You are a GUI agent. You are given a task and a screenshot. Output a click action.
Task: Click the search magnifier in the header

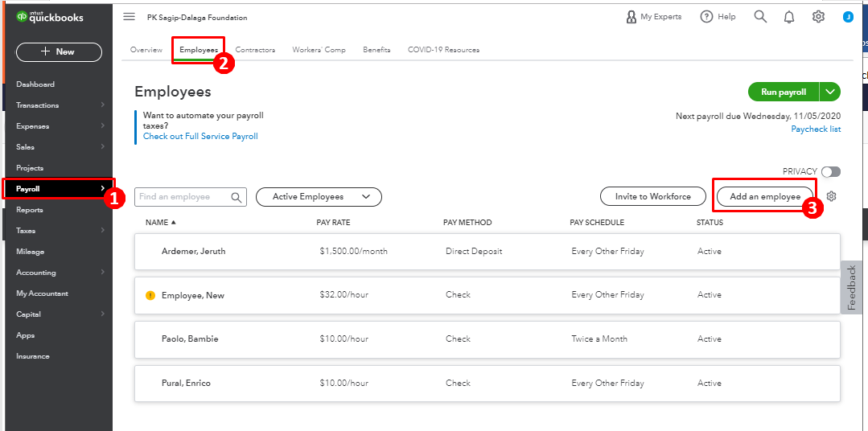tap(761, 17)
